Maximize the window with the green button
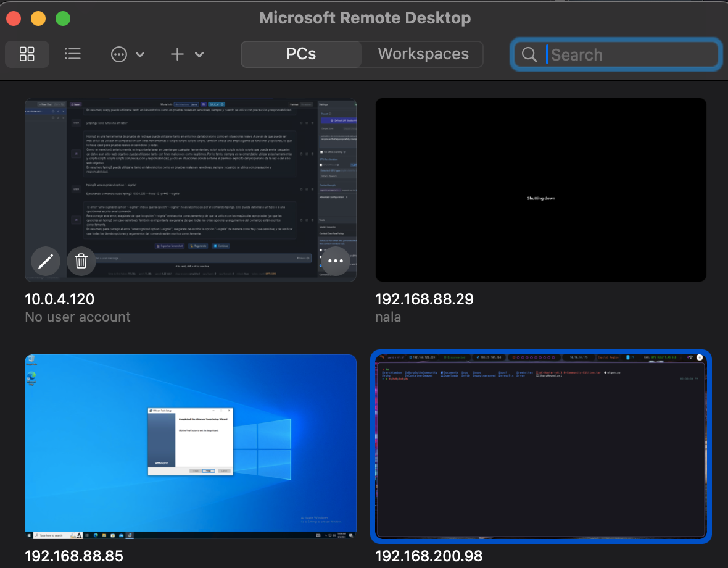 63,19
